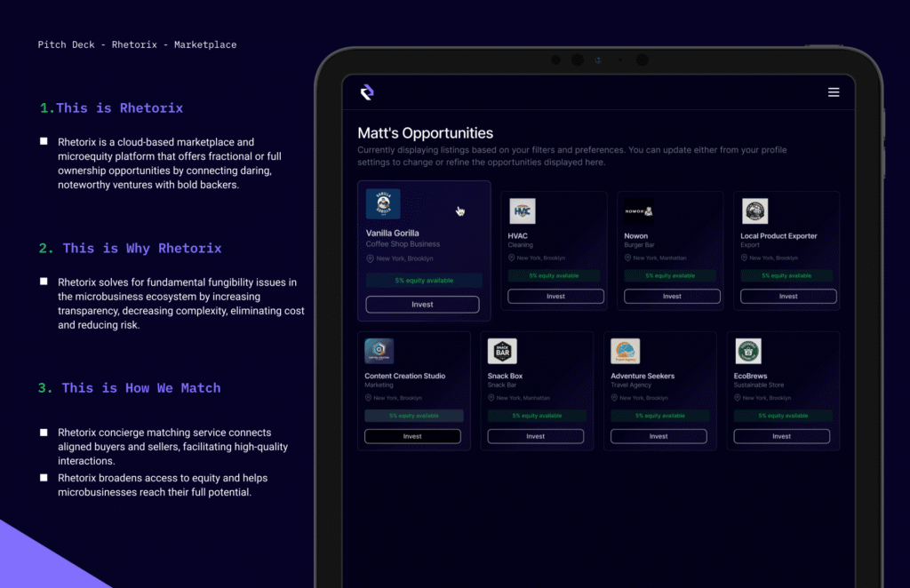Click the location pin on Vanilla Gorilla

click(x=370, y=258)
